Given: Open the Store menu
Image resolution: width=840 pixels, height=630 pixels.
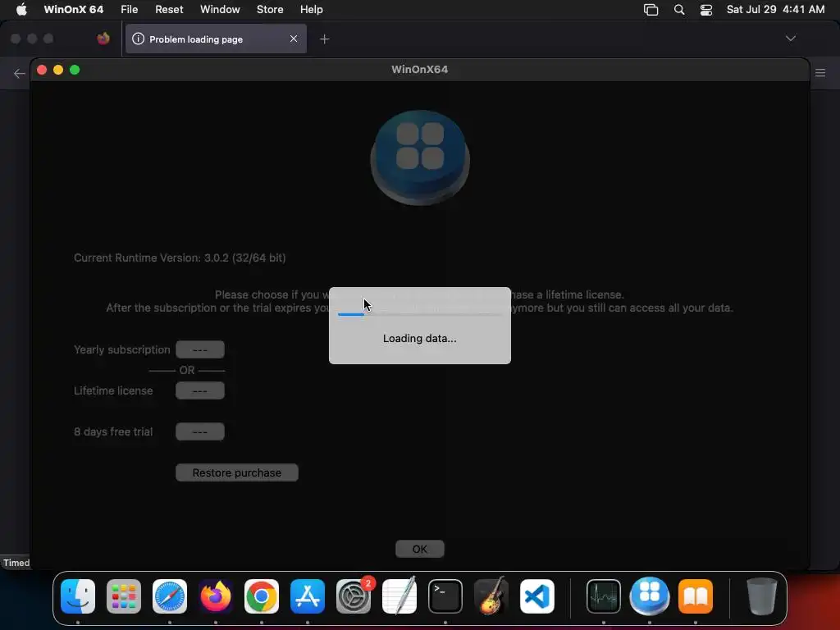Looking at the screenshot, I should (270, 9).
